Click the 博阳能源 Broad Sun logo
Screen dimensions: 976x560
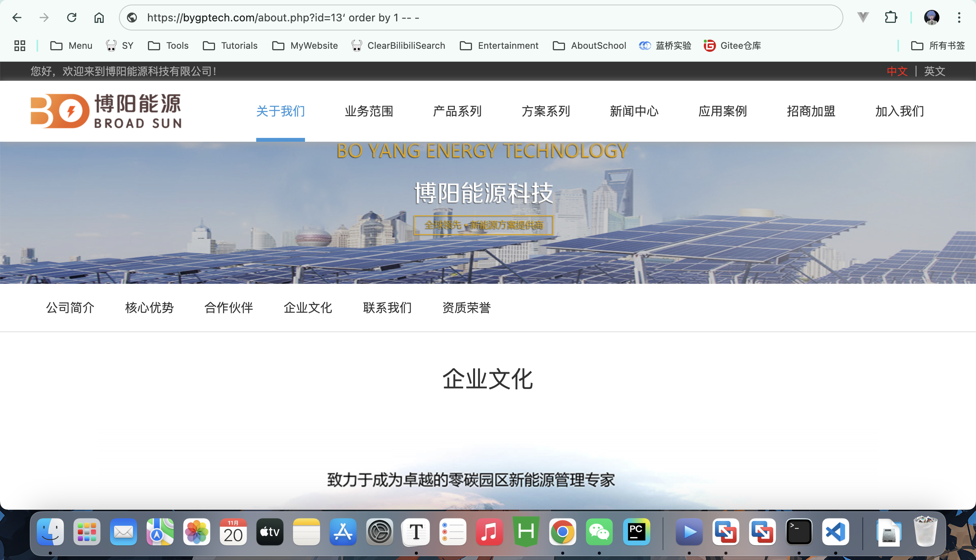point(106,111)
